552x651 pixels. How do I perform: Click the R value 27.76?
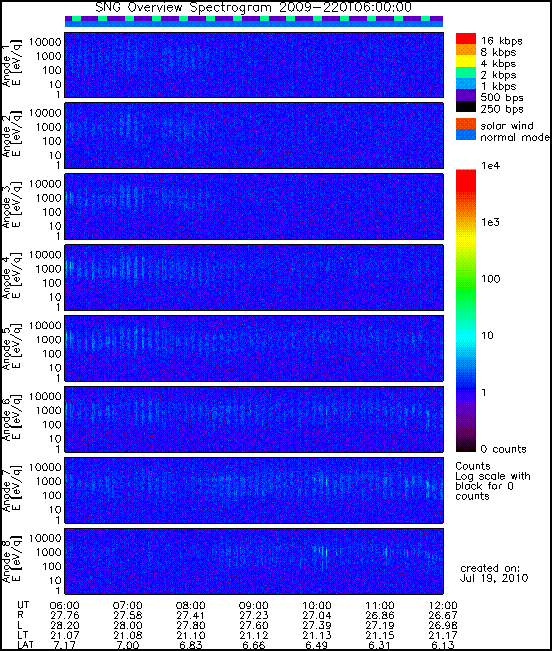[64, 615]
